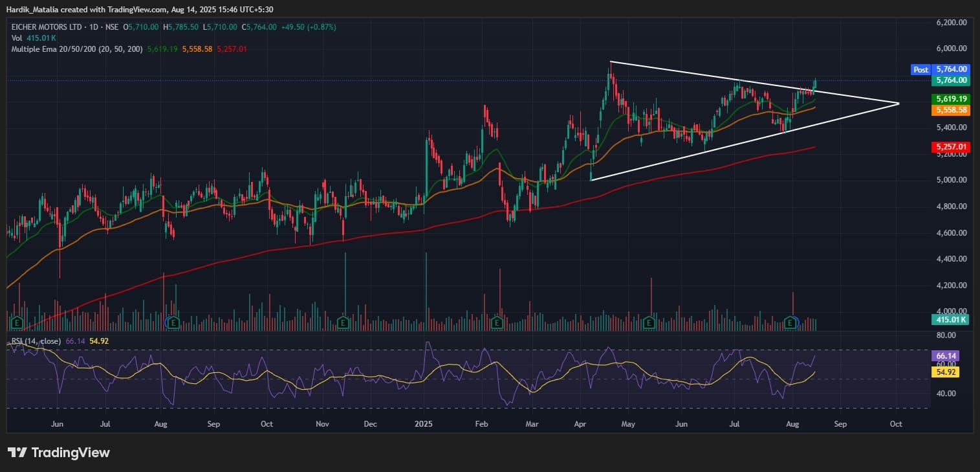Viewport: 980px width, 472px height.
Task: Click the 2025 label on the time axis
Action: [x=423, y=424]
